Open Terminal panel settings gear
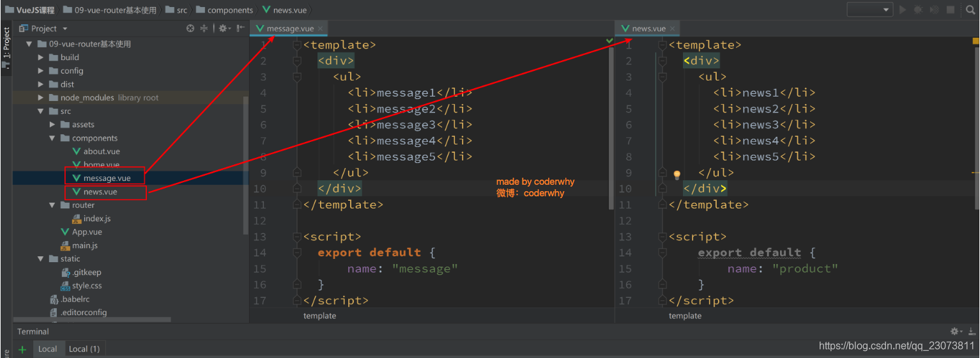Image resolution: width=980 pixels, height=358 pixels. [x=956, y=331]
